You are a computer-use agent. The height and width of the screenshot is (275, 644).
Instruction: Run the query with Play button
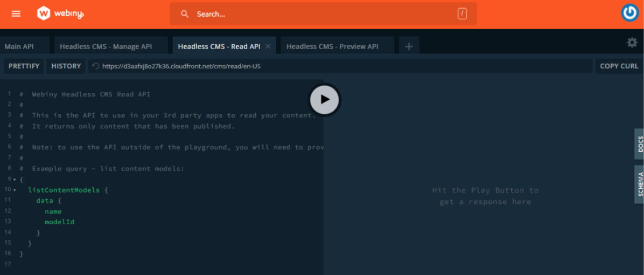coord(325,99)
